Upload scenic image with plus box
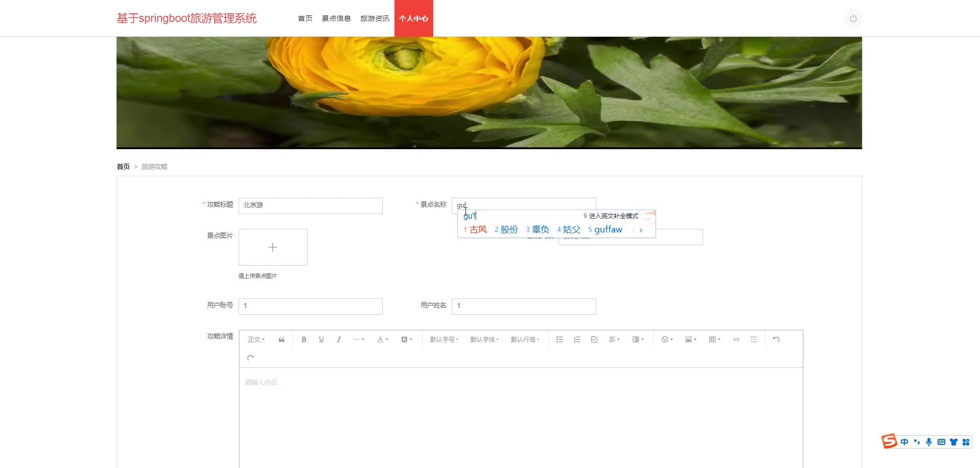Viewport: 980px width, 468px height. pos(273,247)
